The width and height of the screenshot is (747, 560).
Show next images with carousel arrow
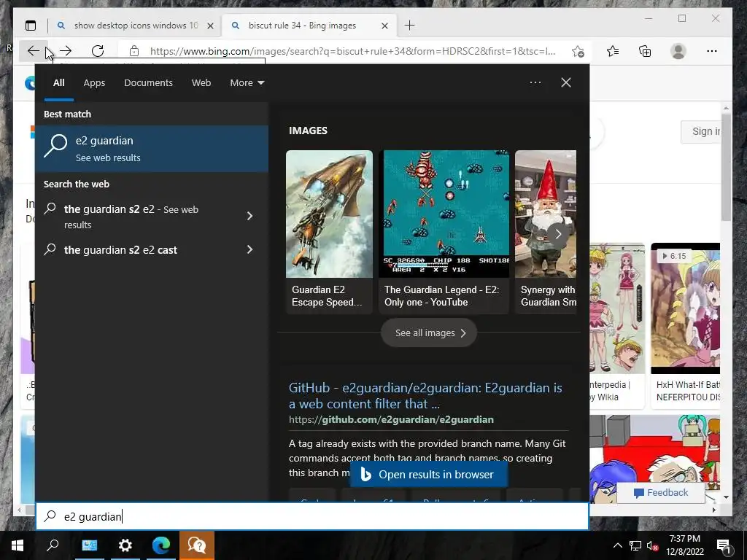tap(558, 234)
